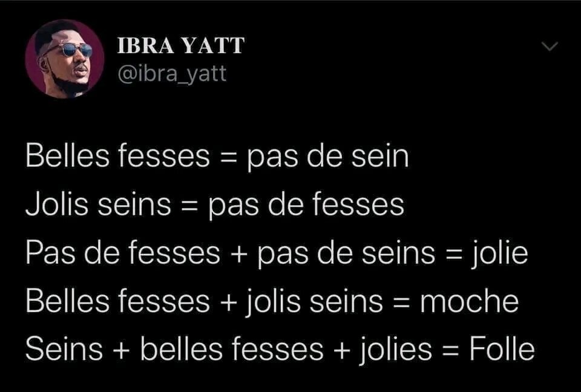Image resolution: width=581 pixels, height=392 pixels.
Task: Click the IBRA YATT profile avatar
Action: tap(64, 59)
